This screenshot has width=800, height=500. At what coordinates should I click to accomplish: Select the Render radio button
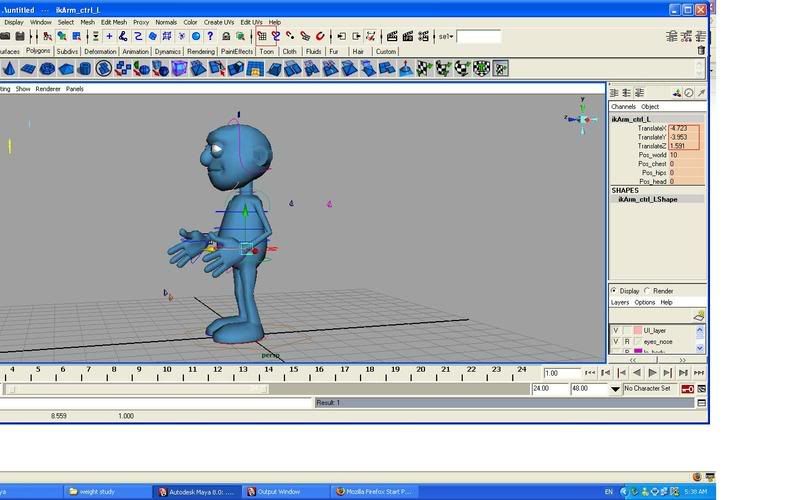pos(647,291)
